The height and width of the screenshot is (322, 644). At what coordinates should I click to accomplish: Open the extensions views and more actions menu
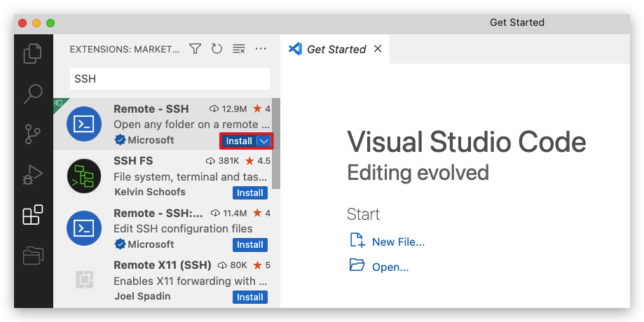coord(261,49)
